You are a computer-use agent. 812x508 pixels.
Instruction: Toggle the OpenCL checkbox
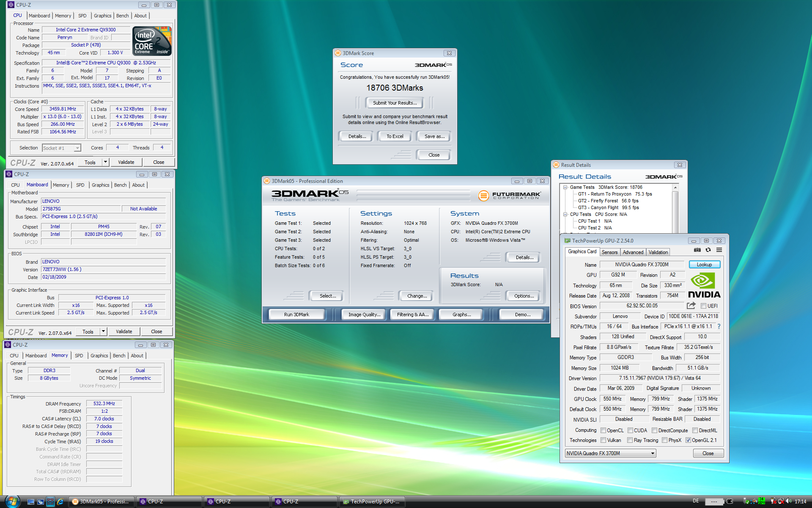tap(604, 431)
